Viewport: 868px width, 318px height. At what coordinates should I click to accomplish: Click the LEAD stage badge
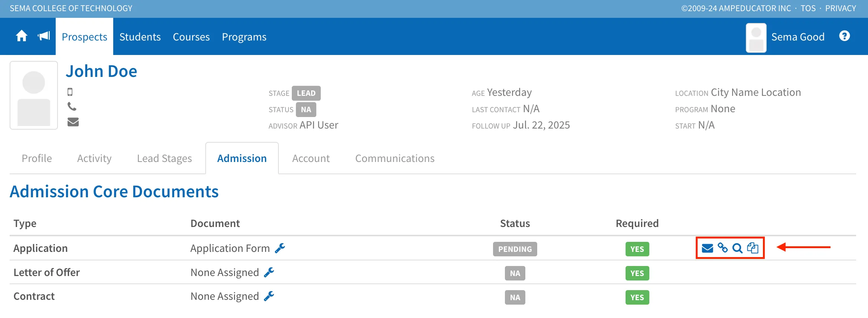(306, 93)
